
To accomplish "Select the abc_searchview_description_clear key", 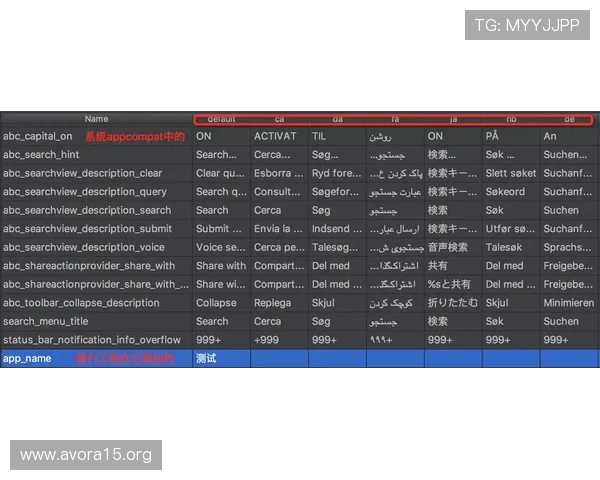I will coord(82,174).
